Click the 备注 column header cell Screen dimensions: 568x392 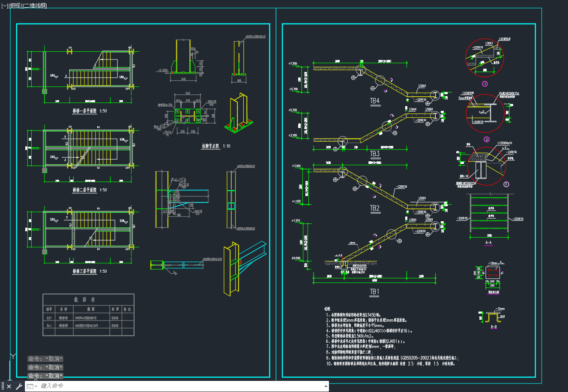(127, 309)
